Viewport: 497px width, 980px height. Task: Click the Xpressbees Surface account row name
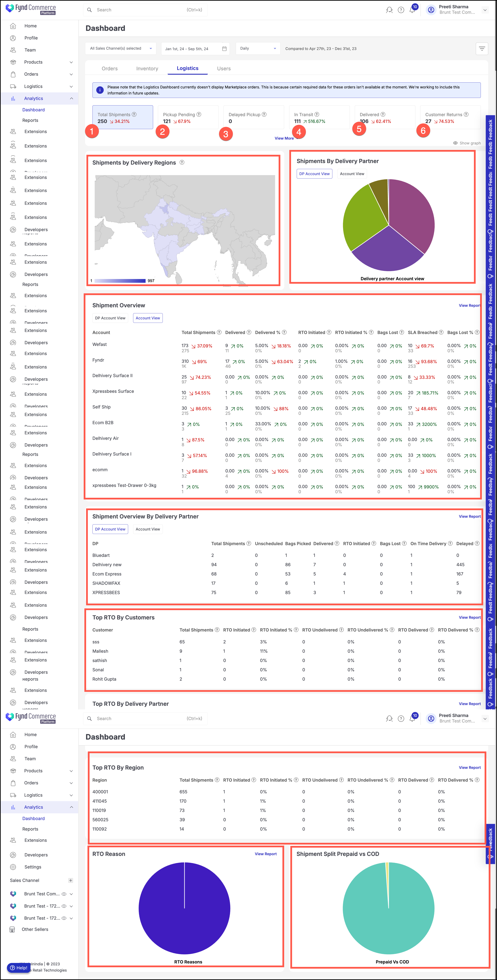coord(113,391)
